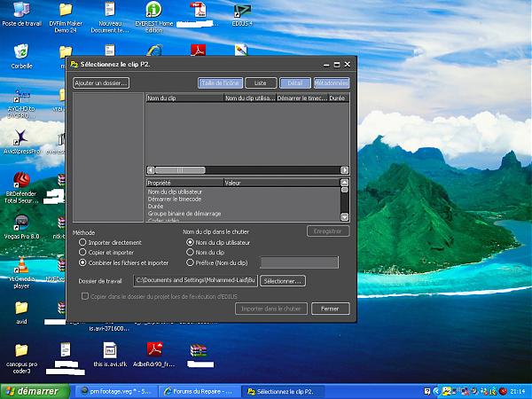Click Importer dans le chutier button
Viewport: 532px width, 399px height.
(x=271, y=309)
